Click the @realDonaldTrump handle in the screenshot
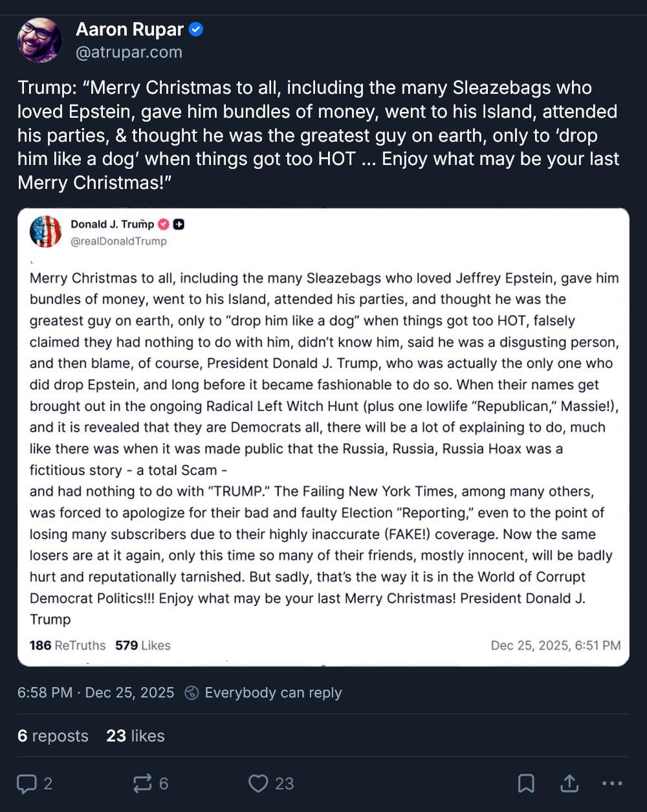This screenshot has height=812, width=647. pyautogui.click(x=118, y=241)
